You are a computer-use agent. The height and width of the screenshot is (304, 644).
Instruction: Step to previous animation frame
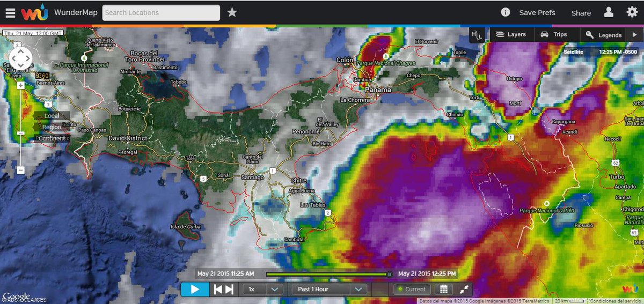[218, 289]
